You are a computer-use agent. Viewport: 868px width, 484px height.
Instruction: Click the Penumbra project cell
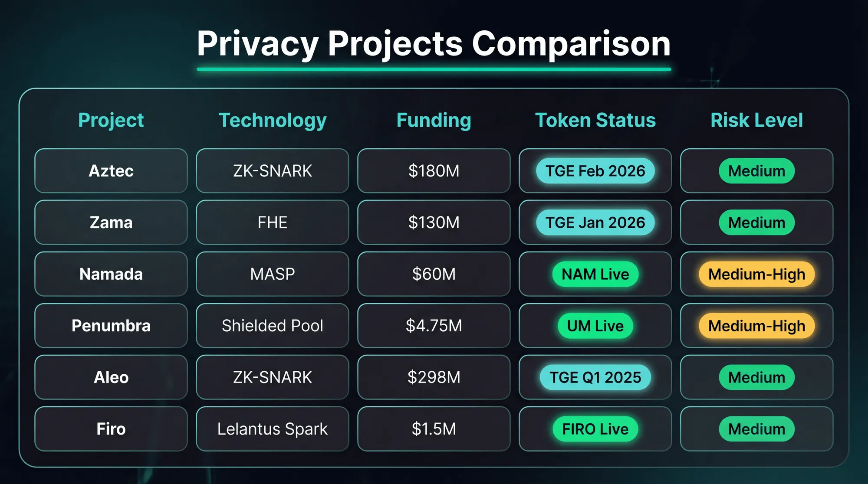click(x=111, y=326)
